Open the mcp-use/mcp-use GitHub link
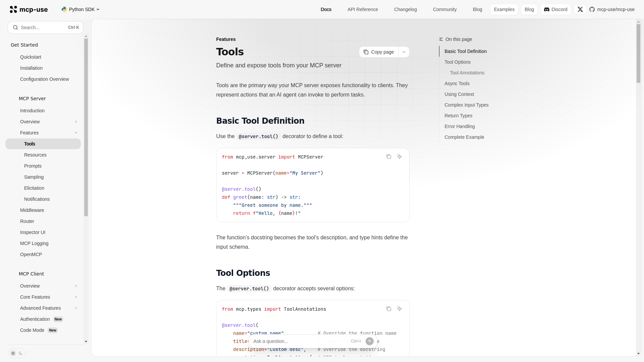644x362 pixels. coord(612,9)
